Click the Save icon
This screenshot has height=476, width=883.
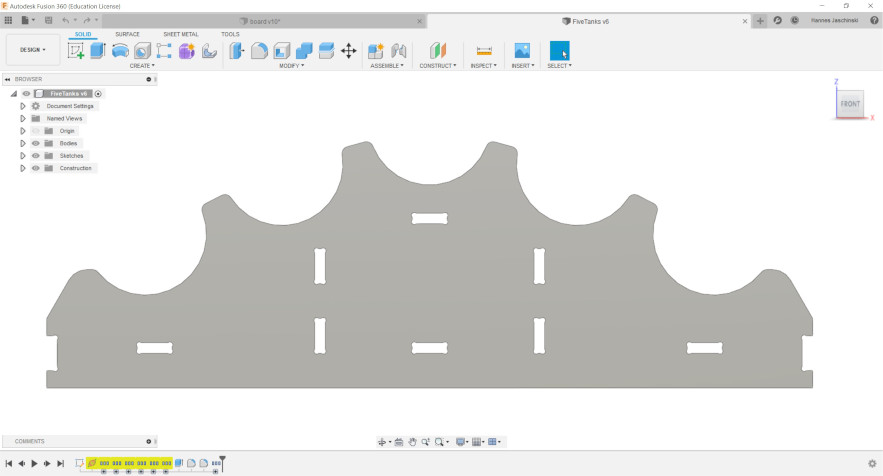[48, 20]
